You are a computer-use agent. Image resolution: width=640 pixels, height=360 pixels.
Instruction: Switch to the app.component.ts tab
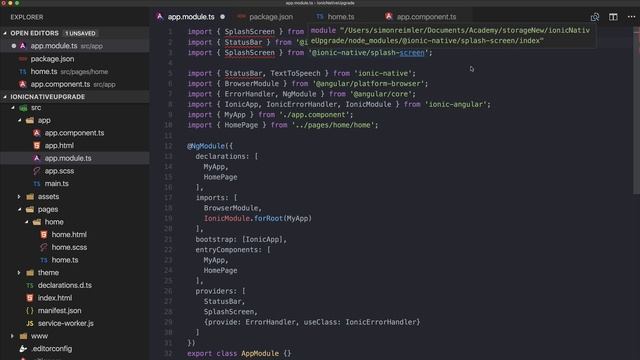(x=426, y=17)
